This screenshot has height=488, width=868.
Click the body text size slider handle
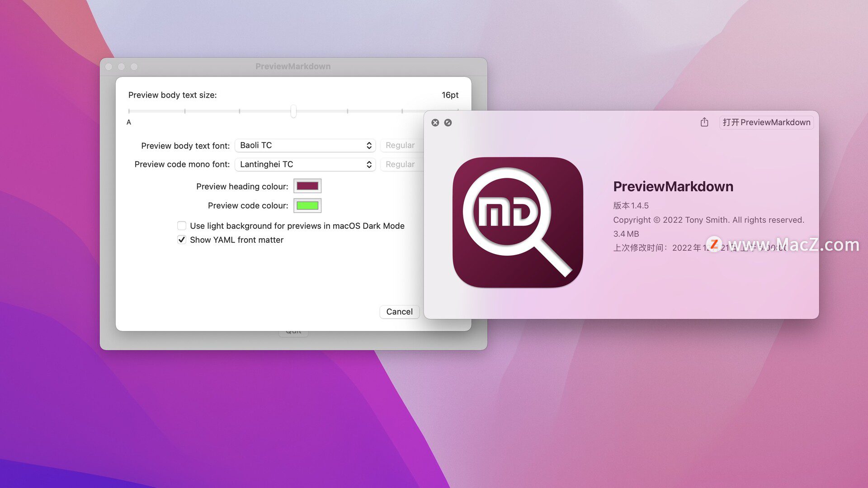click(x=293, y=111)
